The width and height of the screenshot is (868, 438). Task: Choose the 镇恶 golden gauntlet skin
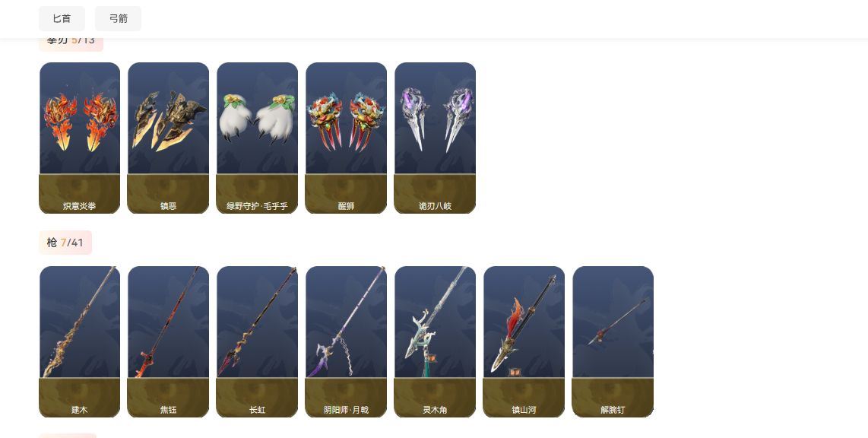[x=168, y=138]
